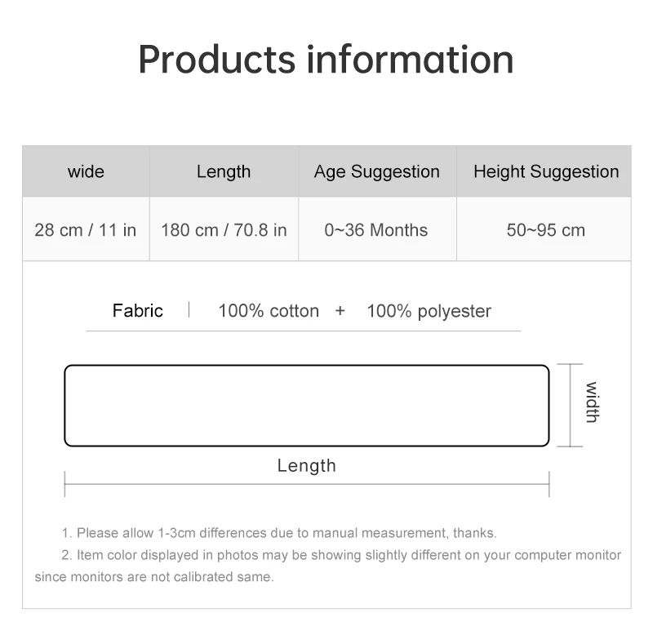The width and height of the screenshot is (653, 644).
Task: Select the "Age Suggestion" column header
Action: tap(377, 171)
